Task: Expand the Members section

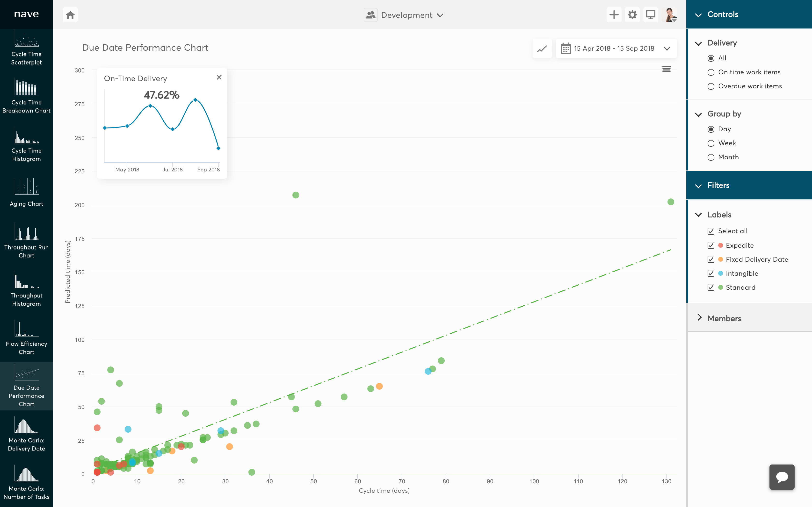Action: pos(723,318)
